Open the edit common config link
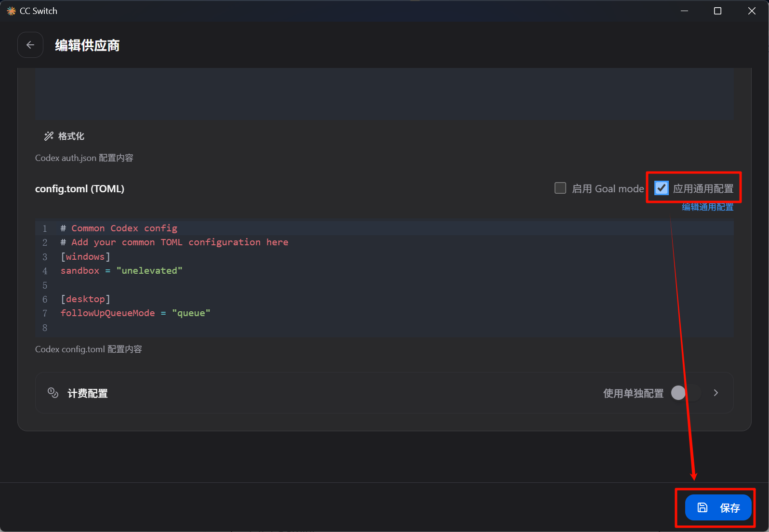 pyautogui.click(x=707, y=207)
